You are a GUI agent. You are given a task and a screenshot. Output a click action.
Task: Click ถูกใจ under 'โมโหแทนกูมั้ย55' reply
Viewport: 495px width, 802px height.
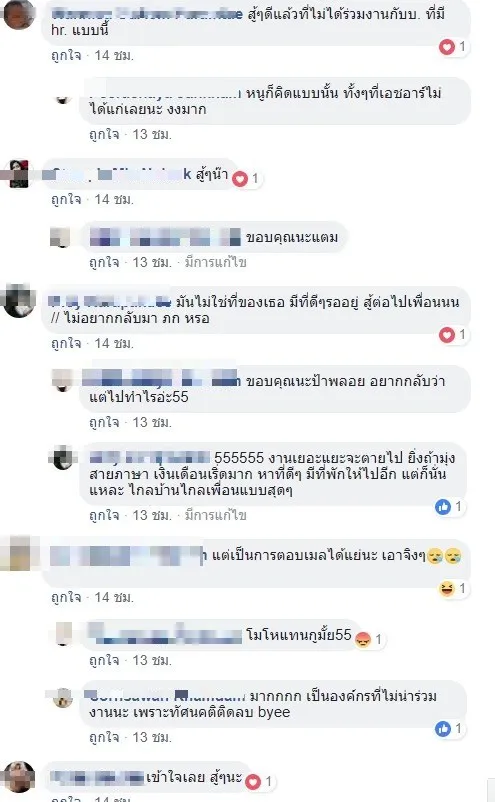point(104,661)
